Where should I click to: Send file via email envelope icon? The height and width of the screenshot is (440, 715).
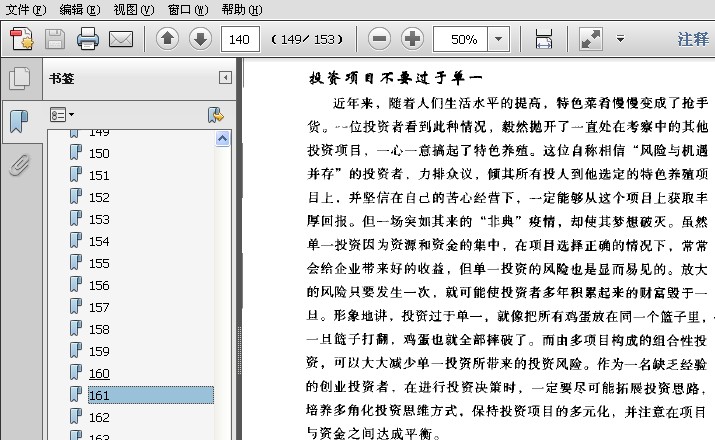(x=121, y=39)
